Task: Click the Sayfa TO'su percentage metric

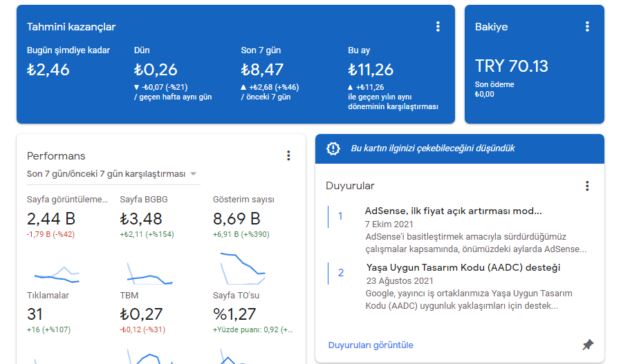Action: point(234,314)
